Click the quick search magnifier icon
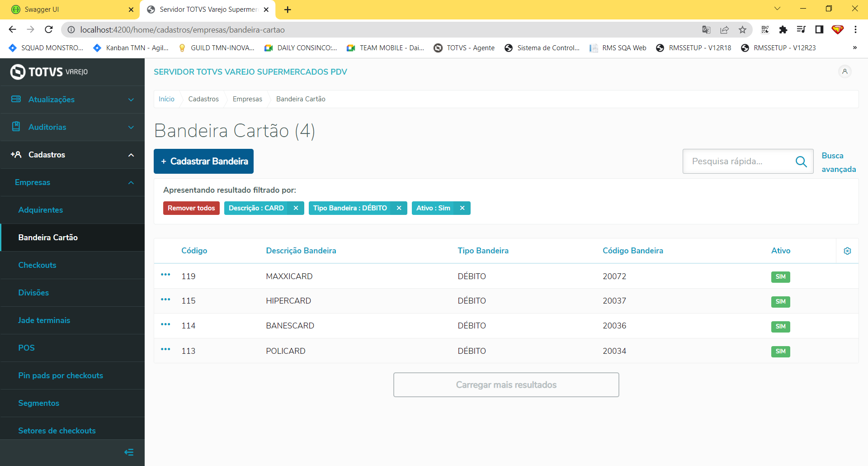This screenshot has width=868, height=466. click(801, 162)
